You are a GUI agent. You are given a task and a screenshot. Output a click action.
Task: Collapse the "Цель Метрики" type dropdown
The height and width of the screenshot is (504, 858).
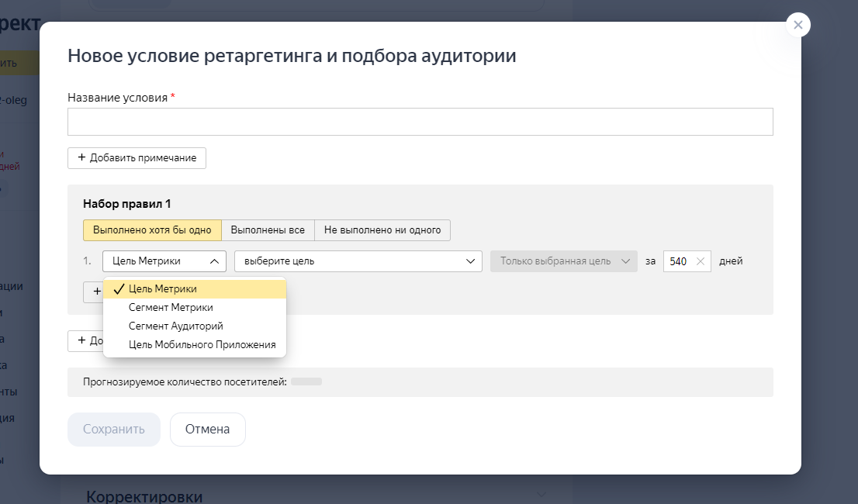(x=164, y=261)
